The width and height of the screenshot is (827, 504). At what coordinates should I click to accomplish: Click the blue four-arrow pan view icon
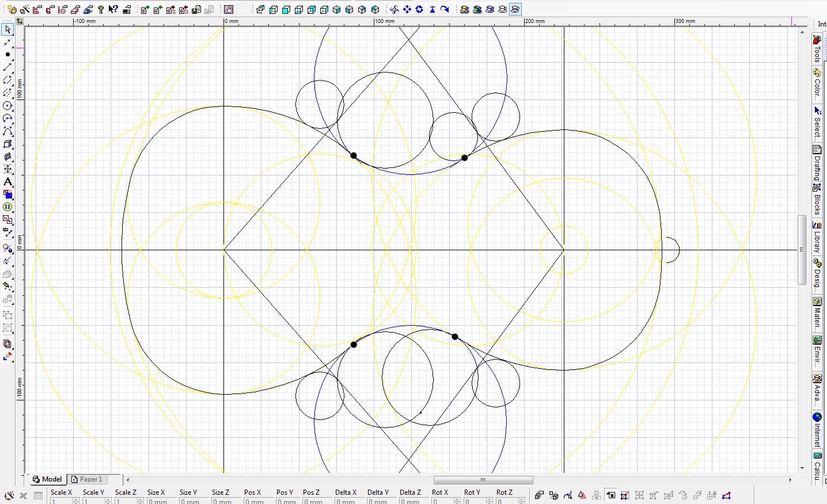pos(407,9)
